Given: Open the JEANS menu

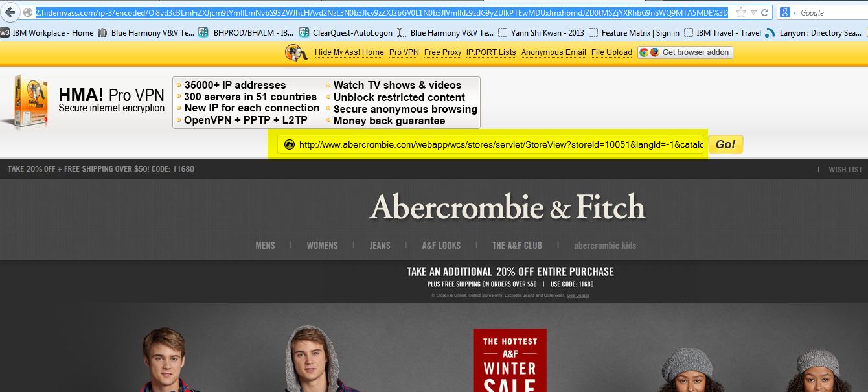Looking at the screenshot, I should (380, 246).
